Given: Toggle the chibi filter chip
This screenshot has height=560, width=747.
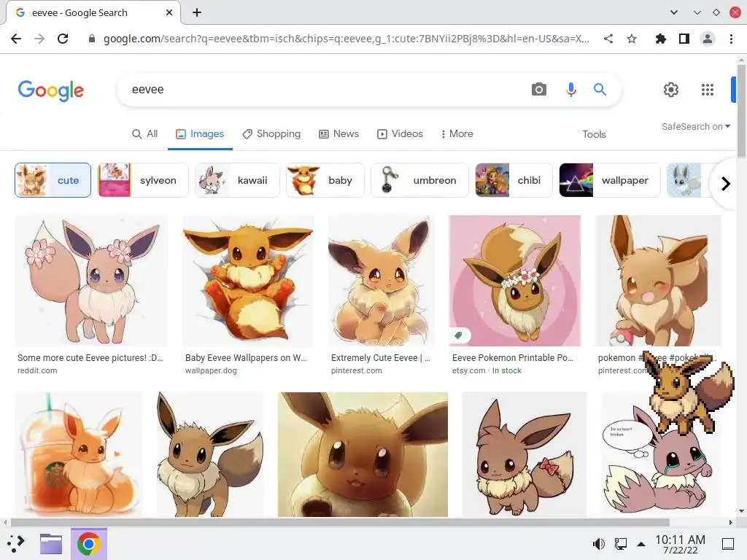Looking at the screenshot, I should 514,180.
